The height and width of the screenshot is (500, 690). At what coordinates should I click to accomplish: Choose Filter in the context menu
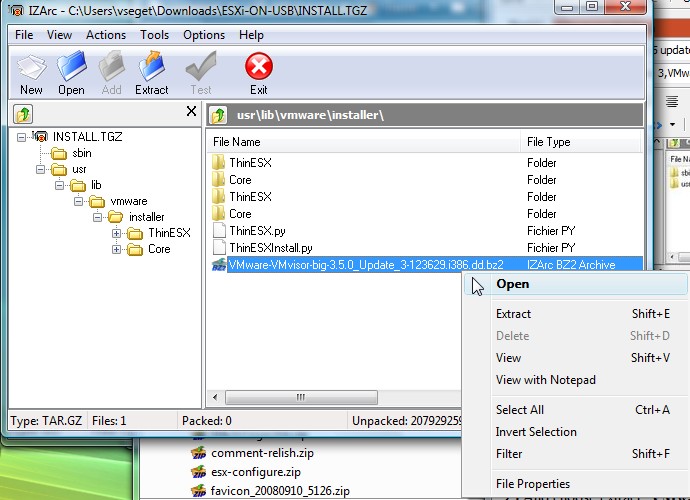[576, 454]
